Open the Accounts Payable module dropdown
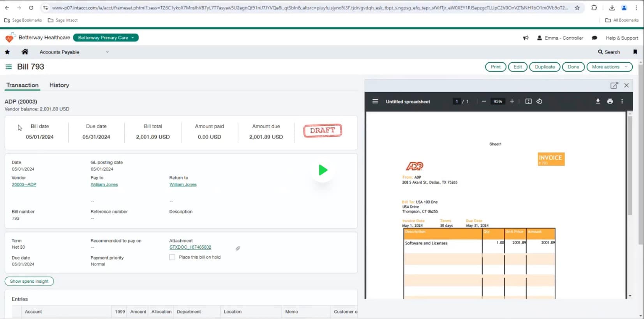The width and height of the screenshot is (644, 319). [x=74, y=52]
